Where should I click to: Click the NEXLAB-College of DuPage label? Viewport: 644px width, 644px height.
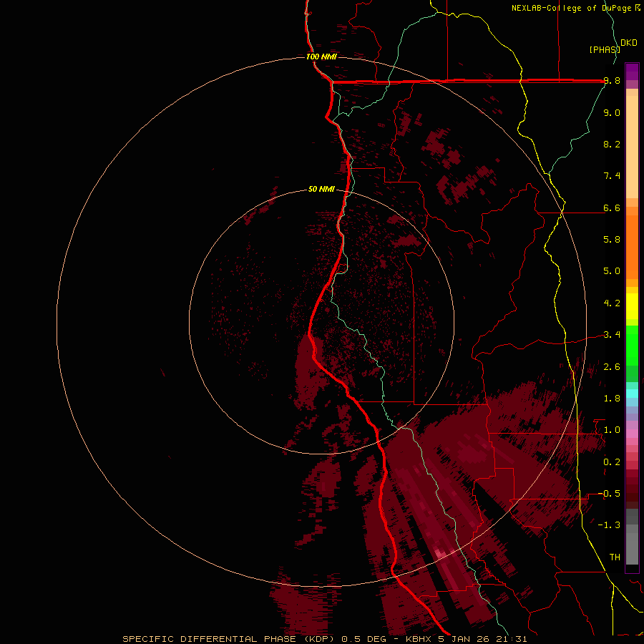[572, 8]
